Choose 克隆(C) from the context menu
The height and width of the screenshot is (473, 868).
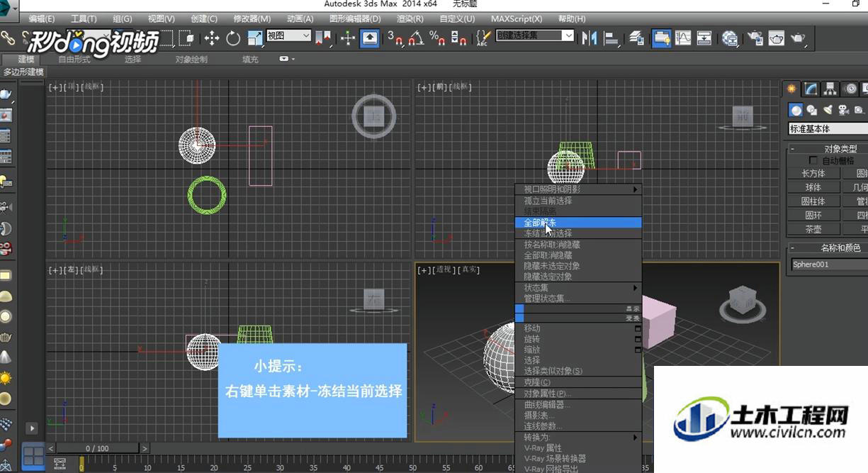pos(578,382)
